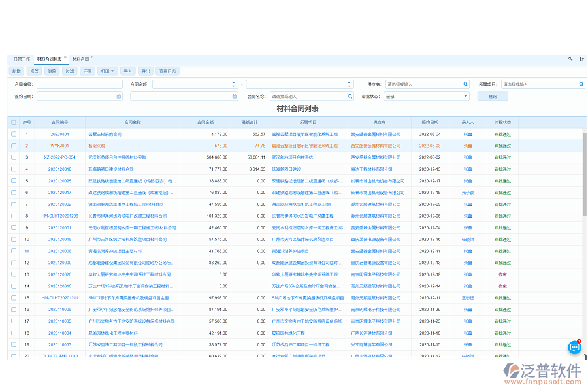
Task: Select checkbox for row 3 XZ-2022-PO-054
Action: click(14, 157)
